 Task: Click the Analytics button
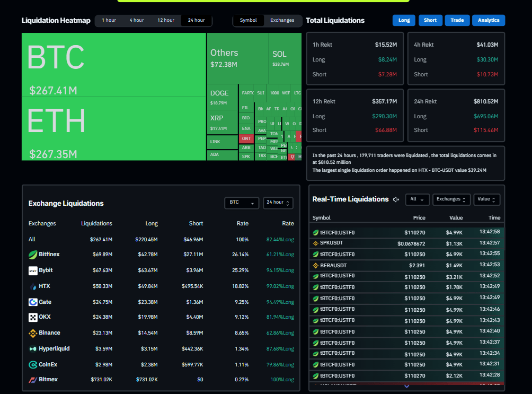tap(489, 21)
